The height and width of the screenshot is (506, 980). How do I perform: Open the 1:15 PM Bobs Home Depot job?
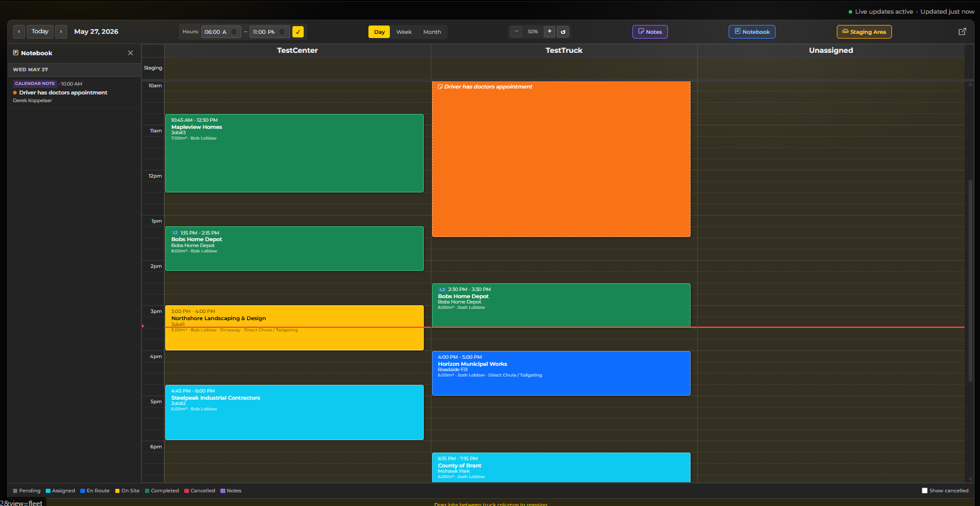pos(294,248)
